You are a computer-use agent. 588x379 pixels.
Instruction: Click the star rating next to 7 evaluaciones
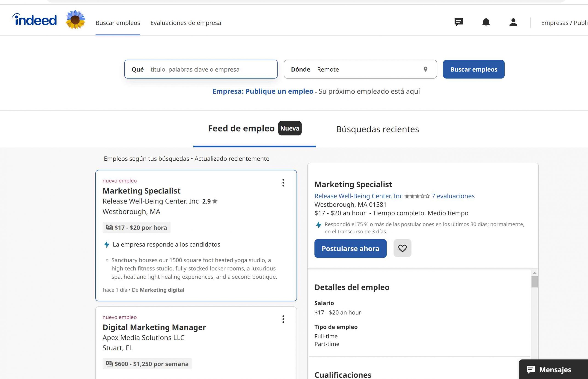click(x=417, y=196)
